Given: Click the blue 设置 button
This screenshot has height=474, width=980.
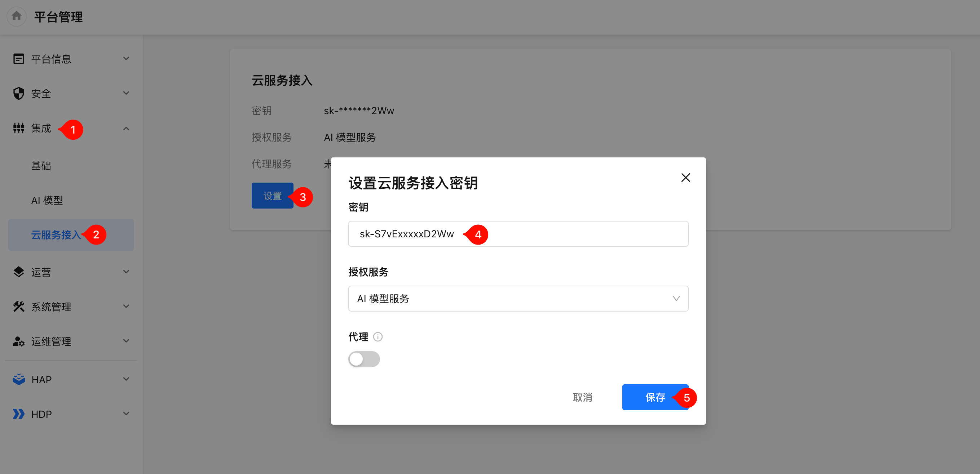Looking at the screenshot, I should (x=272, y=195).
